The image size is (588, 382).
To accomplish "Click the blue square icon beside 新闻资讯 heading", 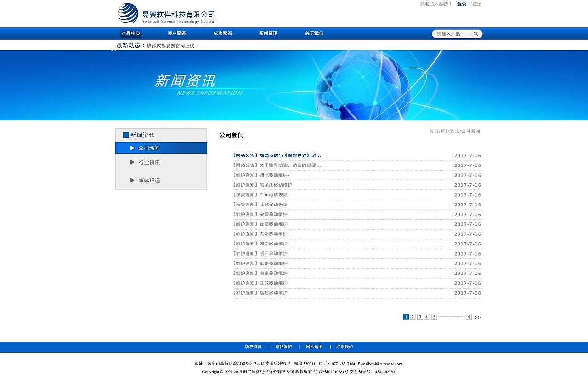I will tap(125, 135).
